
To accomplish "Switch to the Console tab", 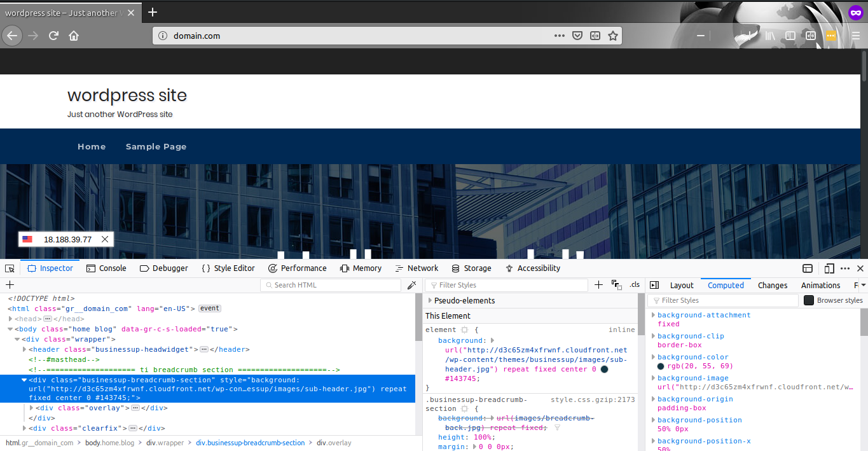I will pos(106,268).
